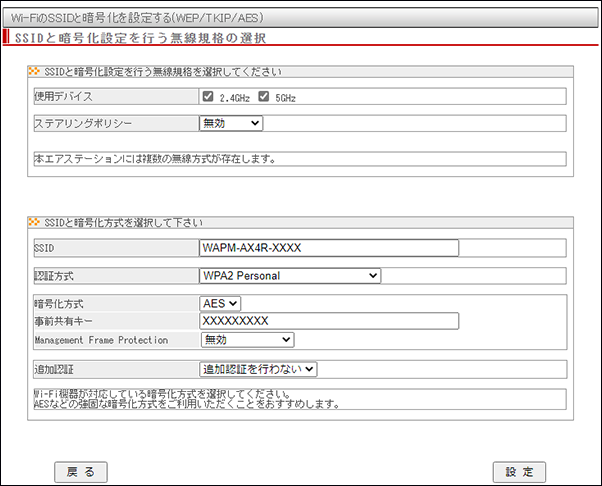
Task: Click arrow icon beside 無線規格を選択してください heading
Action: [x=33, y=72]
